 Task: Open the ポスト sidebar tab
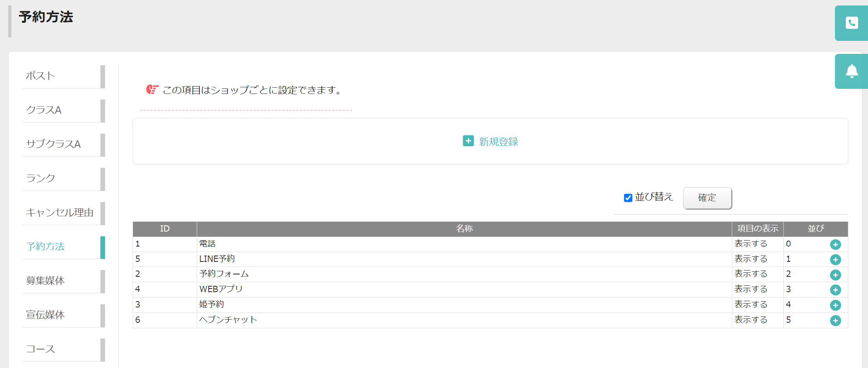tap(64, 77)
